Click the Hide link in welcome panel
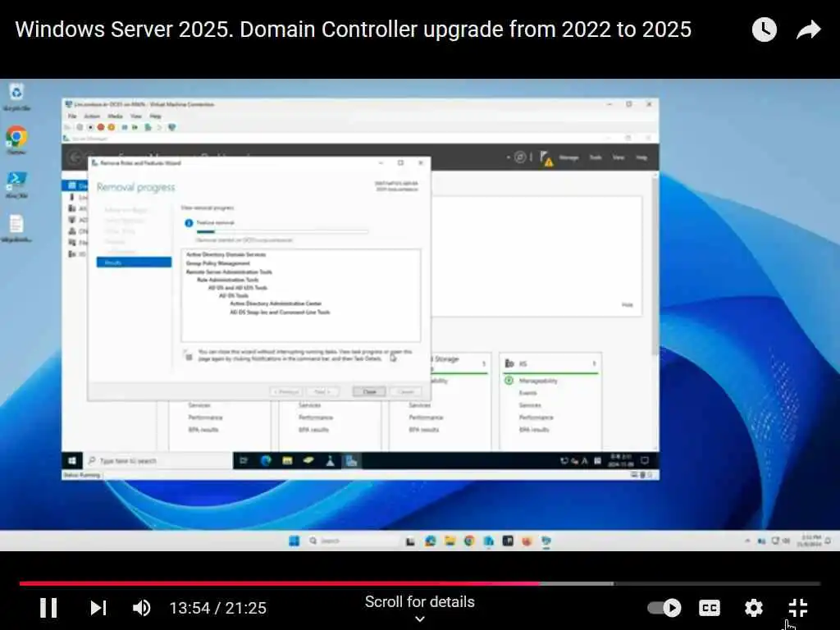 click(627, 305)
